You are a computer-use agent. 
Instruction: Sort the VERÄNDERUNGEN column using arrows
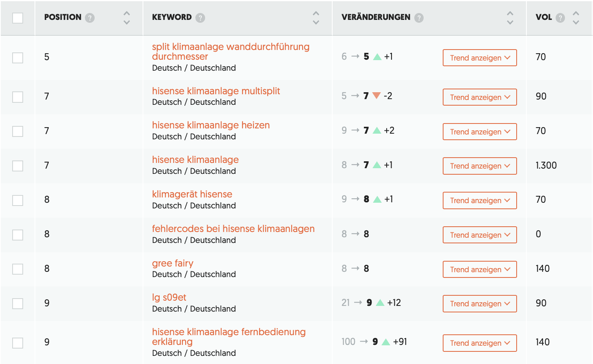(510, 17)
